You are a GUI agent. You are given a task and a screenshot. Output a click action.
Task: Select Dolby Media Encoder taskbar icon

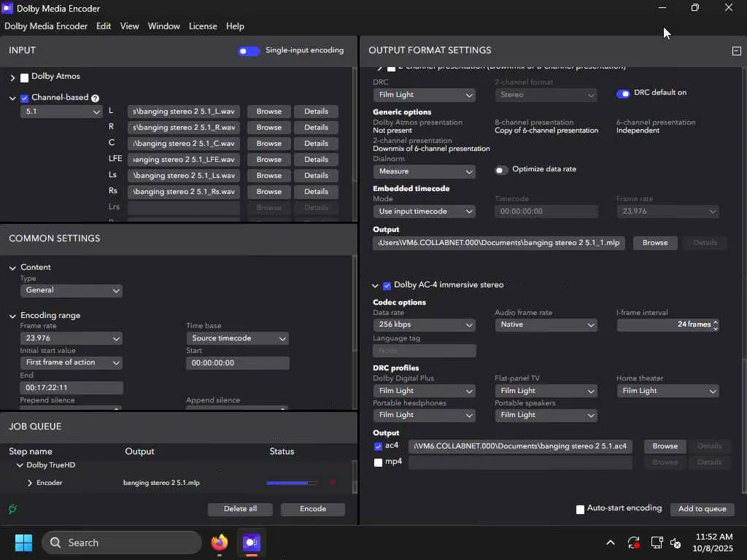pos(252,542)
